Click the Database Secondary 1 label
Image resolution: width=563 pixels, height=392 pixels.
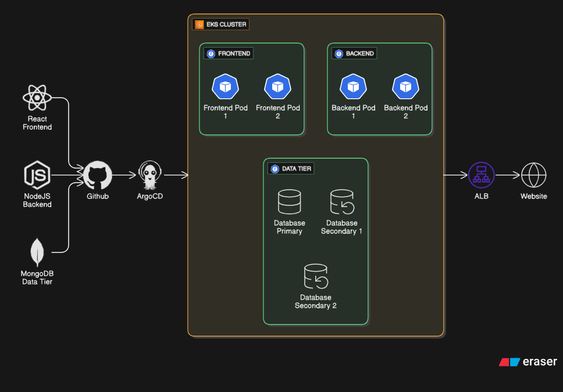pyautogui.click(x=342, y=227)
